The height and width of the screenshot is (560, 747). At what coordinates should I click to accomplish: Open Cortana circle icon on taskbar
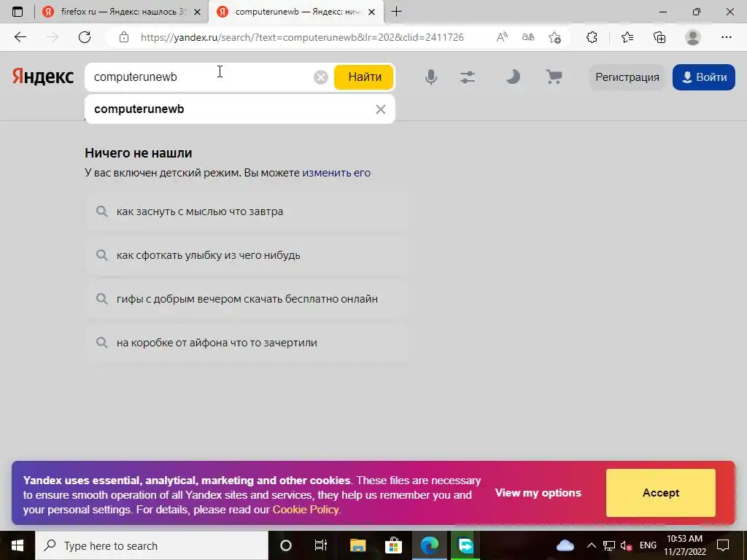click(285, 545)
